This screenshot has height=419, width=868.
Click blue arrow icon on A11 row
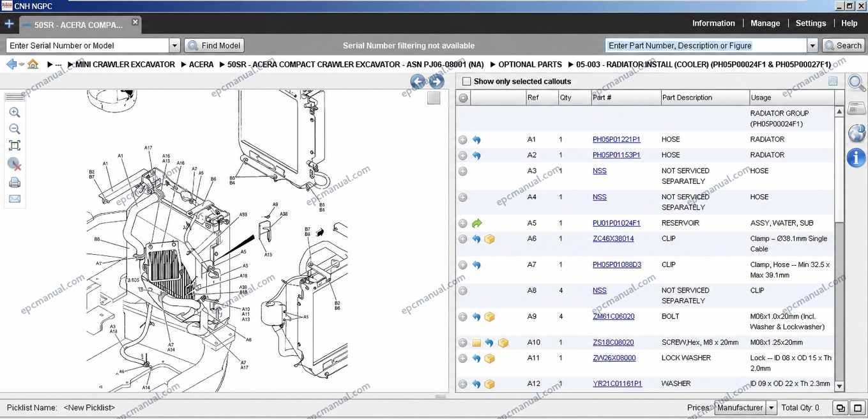pos(476,359)
